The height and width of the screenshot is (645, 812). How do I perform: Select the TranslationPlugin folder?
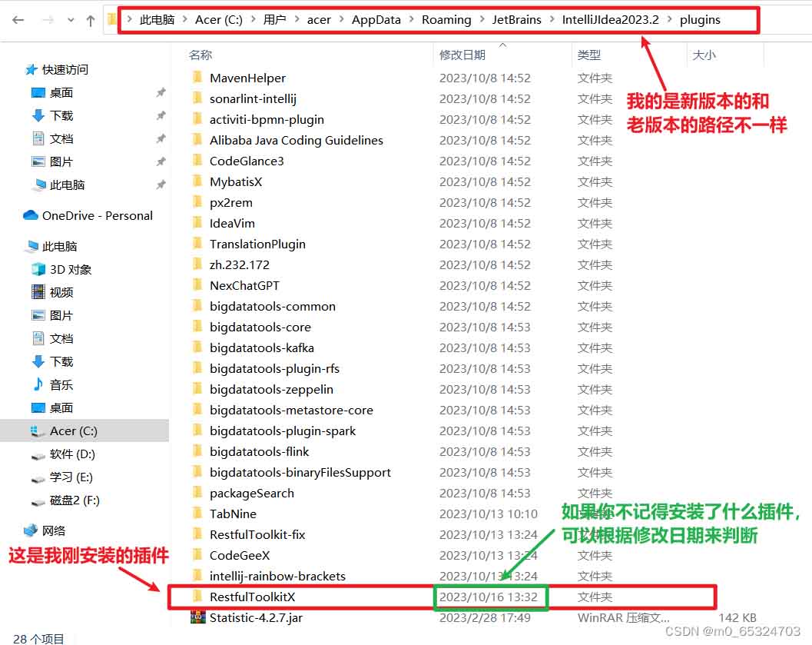(257, 244)
